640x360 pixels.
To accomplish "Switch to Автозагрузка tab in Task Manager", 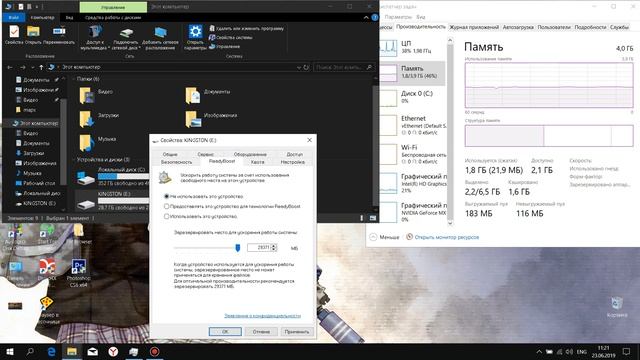I will [x=518, y=27].
